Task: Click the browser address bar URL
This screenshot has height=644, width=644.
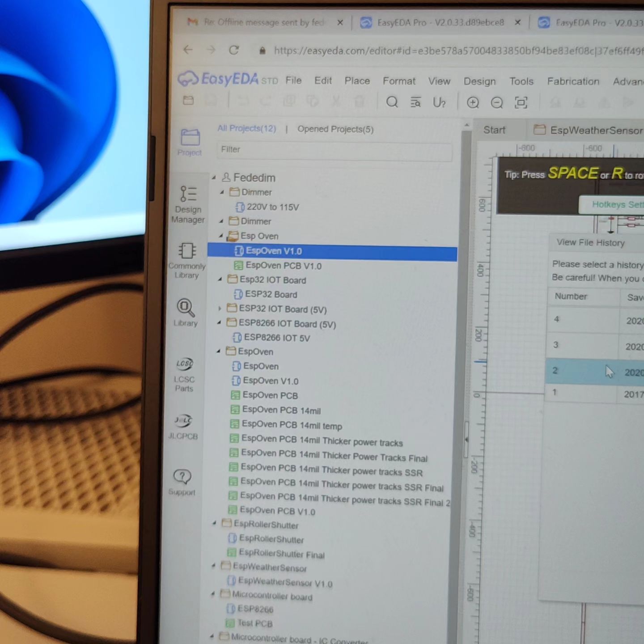Action: click(458, 51)
